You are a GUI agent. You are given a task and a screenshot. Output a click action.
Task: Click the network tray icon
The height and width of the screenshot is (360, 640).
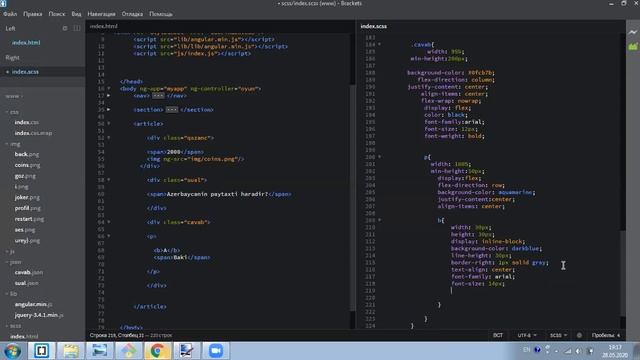pyautogui.click(x=568, y=351)
